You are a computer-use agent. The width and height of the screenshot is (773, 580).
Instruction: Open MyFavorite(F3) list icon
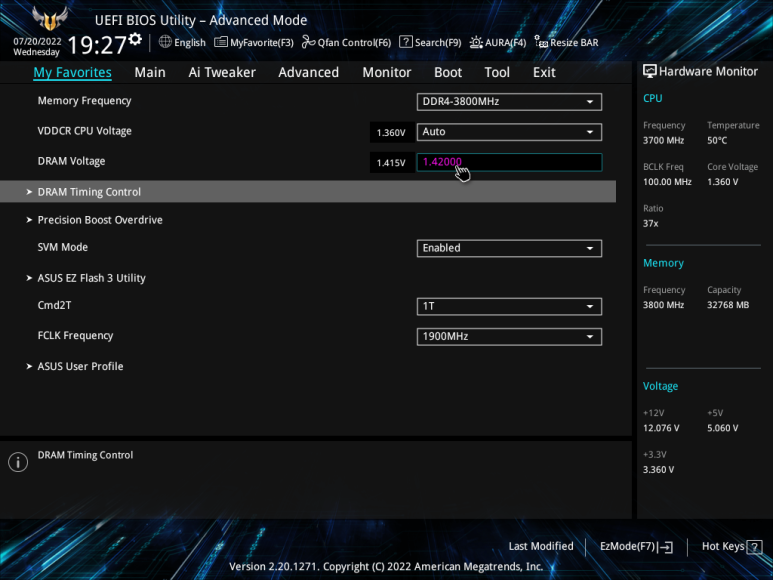pos(221,42)
